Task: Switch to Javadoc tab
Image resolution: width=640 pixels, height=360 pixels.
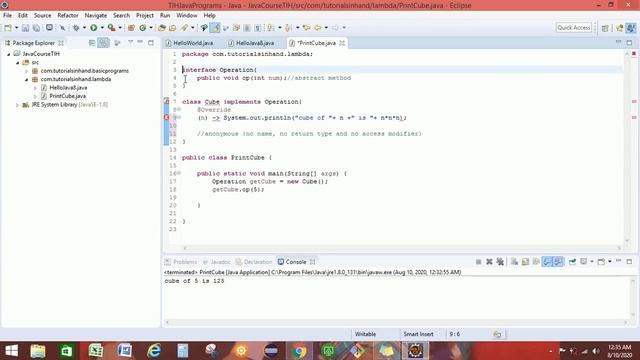Action: [x=217, y=262]
